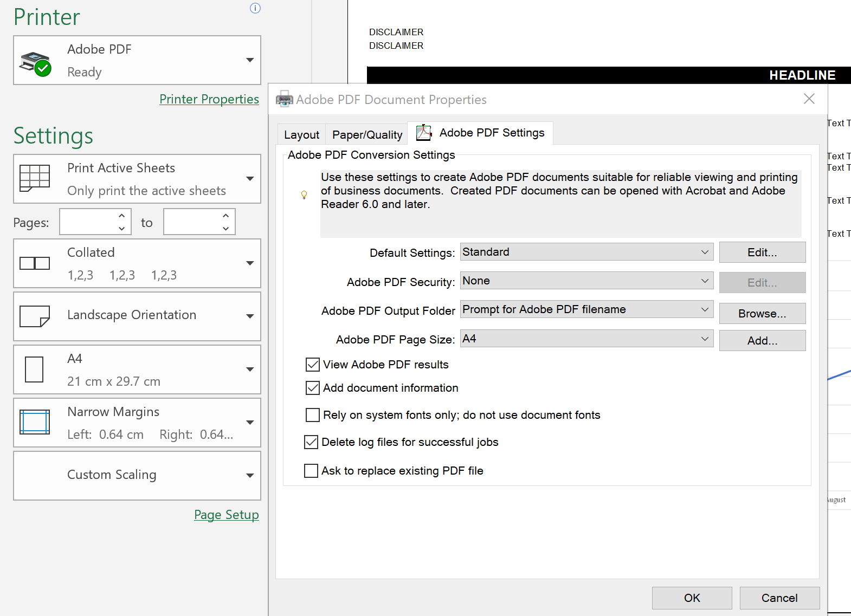Viewport: 851px width, 616px height.
Task: Switch to the Layout tab
Action: click(301, 135)
